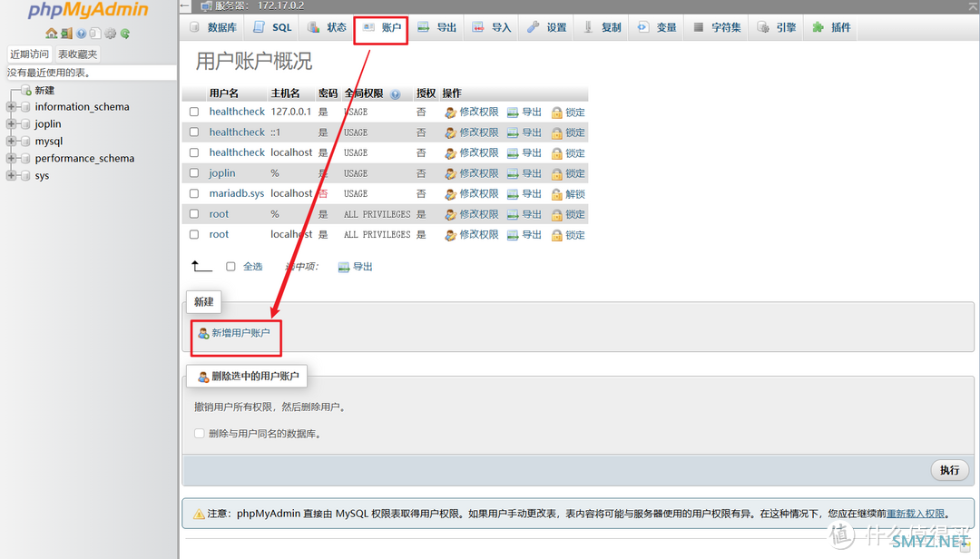
Task: Export the root localhost user row
Action: tap(524, 234)
